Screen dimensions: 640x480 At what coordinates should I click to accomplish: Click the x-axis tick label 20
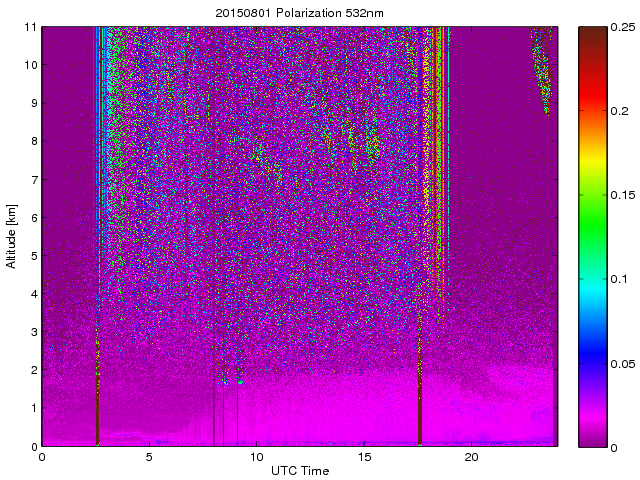(x=472, y=457)
